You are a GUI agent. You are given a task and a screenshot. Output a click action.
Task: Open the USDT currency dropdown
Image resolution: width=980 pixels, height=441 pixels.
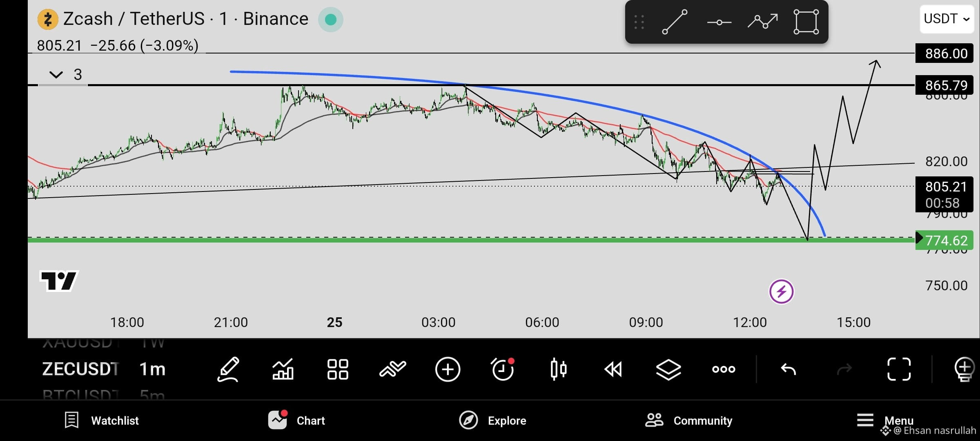(x=947, y=19)
